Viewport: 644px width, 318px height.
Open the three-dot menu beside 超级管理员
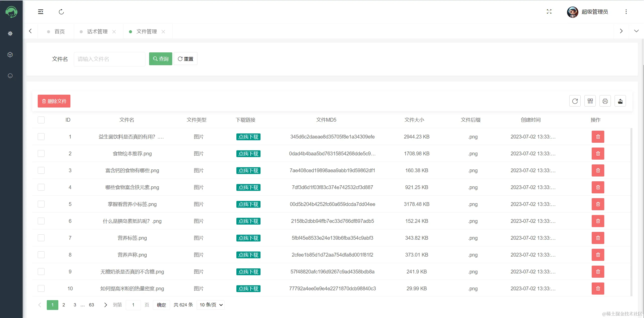626,12
